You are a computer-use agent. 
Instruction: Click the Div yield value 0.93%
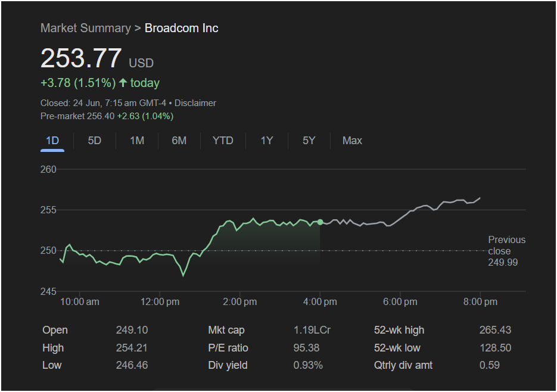click(x=308, y=365)
